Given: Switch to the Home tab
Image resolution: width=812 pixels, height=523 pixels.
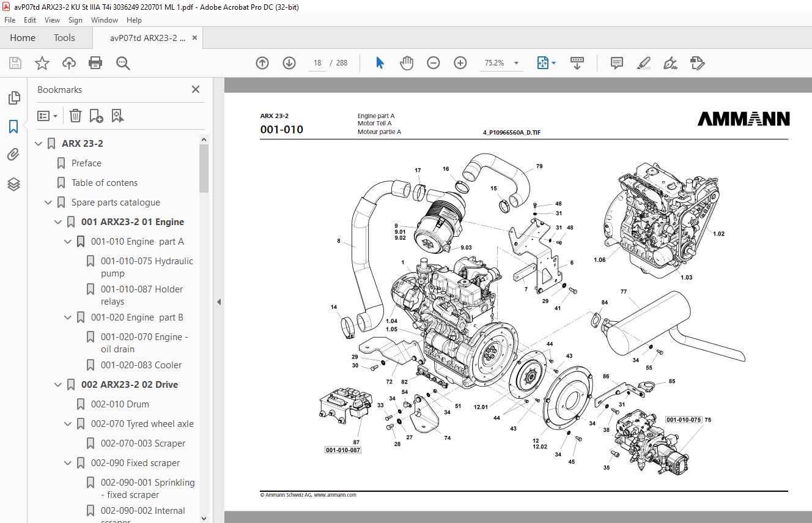Looking at the screenshot, I should [23, 38].
